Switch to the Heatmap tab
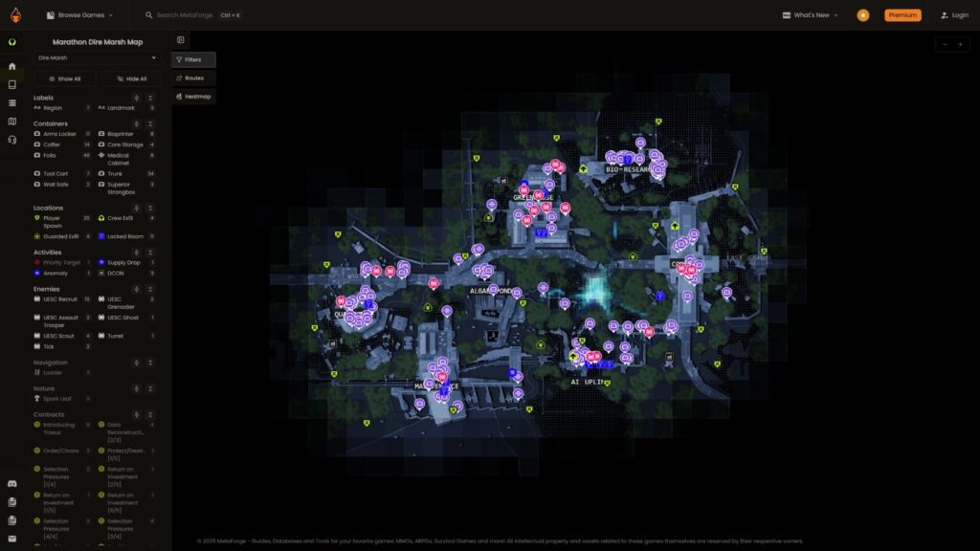 click(193, 97)
